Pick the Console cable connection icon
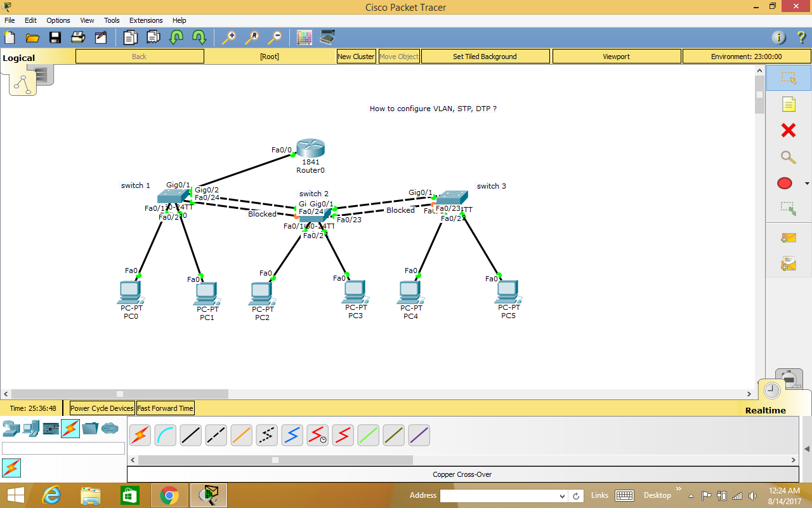This screenshot has height=508, width=812. coord(165,435)
